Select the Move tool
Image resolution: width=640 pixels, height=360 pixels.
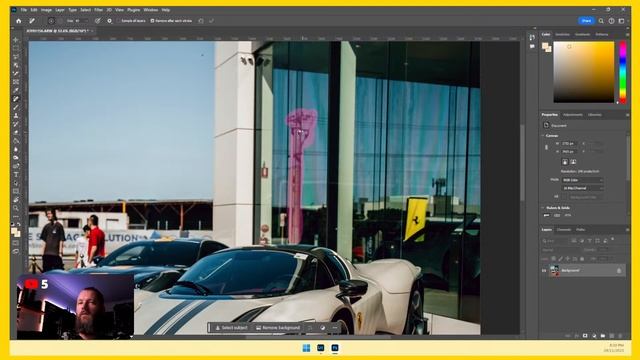[x=16, y=40]
